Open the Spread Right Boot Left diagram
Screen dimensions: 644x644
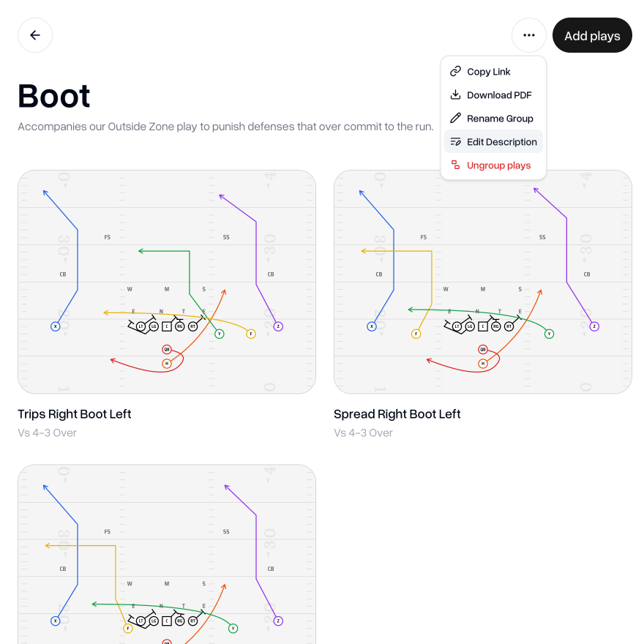[483, 282]
